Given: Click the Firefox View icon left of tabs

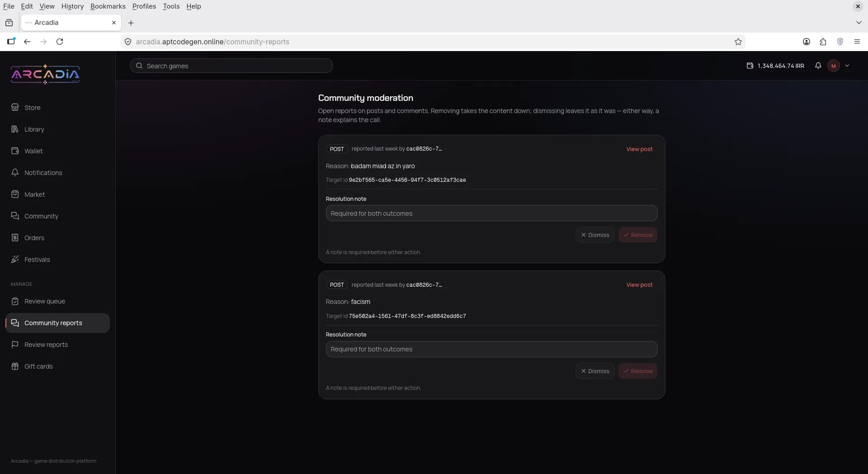Looking at the screenshot, I should click(x=9, y=23).
